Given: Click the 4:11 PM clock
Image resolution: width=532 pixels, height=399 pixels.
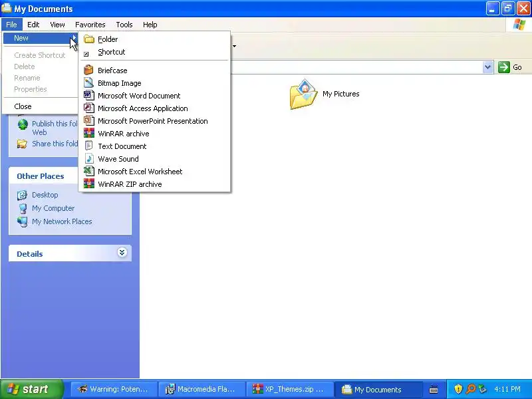Looking at the screenshot, I should click(x=507, y=389).
